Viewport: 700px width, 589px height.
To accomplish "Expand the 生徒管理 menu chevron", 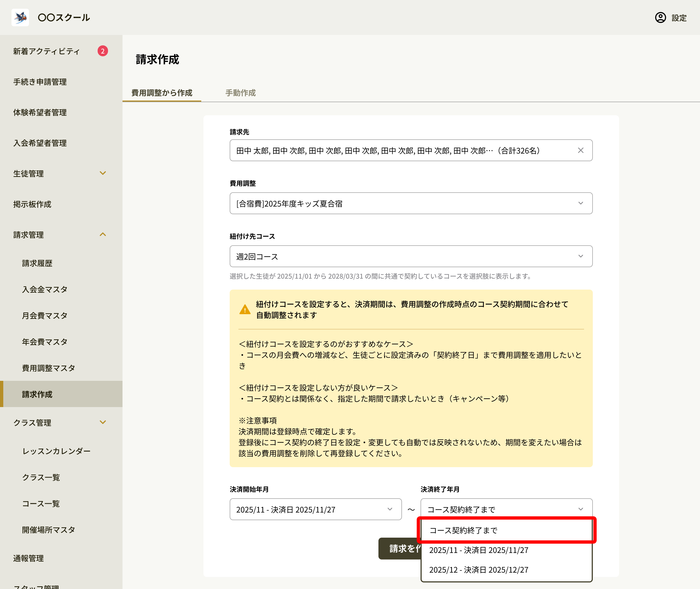I will [x=103, y=173].
